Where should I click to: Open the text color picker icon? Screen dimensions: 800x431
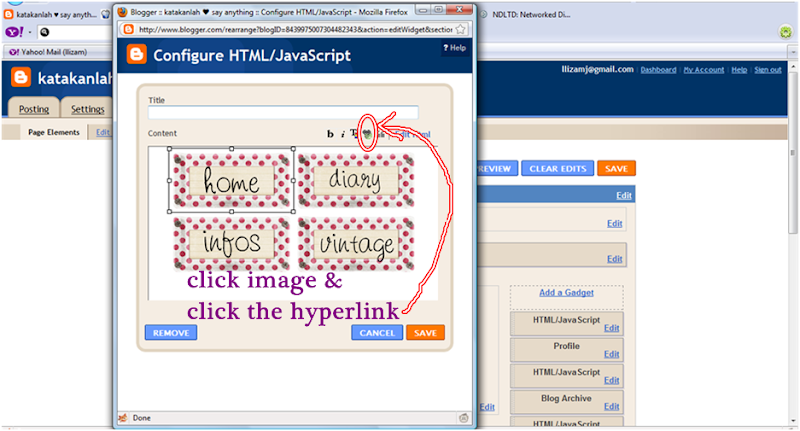tap(354, 134)
